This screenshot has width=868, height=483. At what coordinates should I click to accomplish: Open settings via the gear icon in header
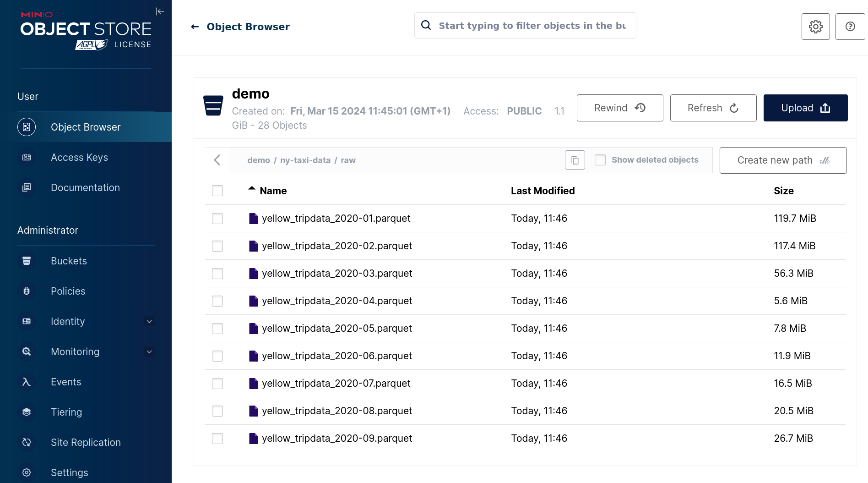815,27
